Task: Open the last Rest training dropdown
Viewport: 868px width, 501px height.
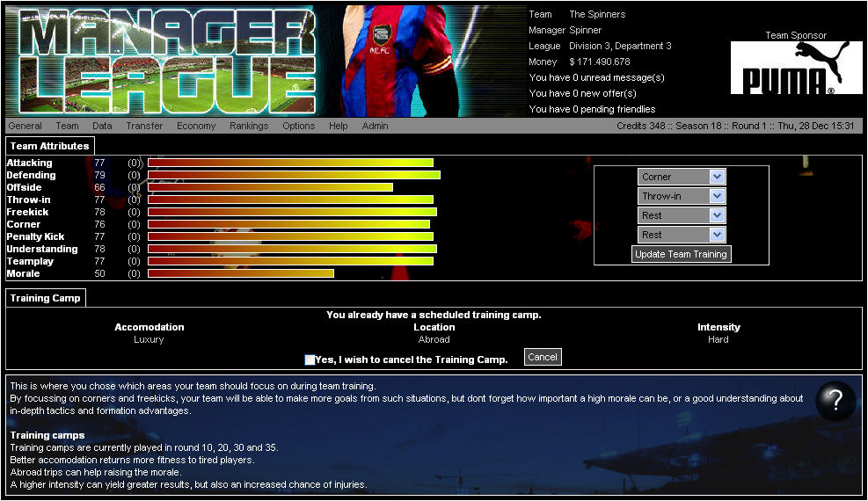Action: coord(682,235)
